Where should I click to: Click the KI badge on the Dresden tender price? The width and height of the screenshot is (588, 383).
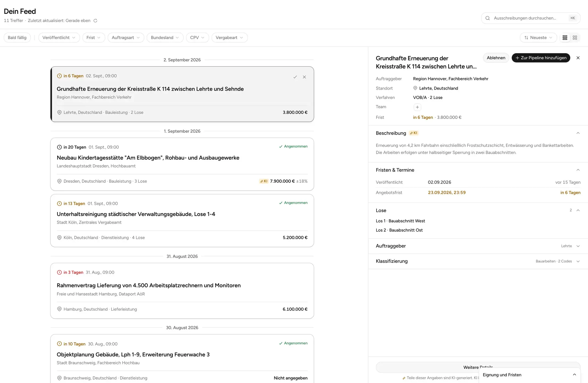(264, 181)
